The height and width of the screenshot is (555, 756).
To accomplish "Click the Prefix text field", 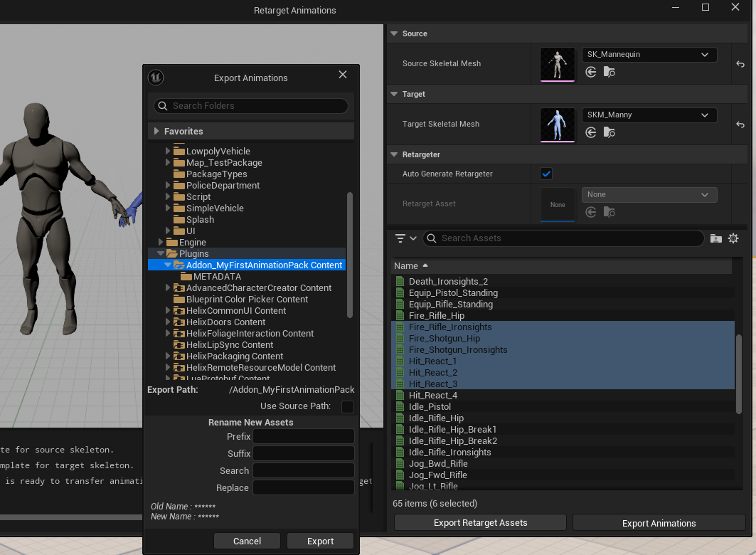I will (x=304, y=436).
